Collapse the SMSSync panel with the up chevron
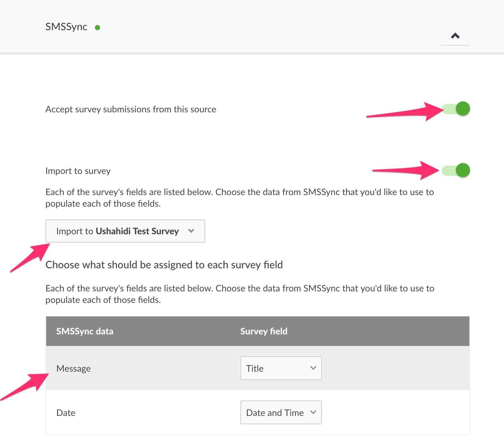This screenshot has width=504, height=448. coord(455,35)
